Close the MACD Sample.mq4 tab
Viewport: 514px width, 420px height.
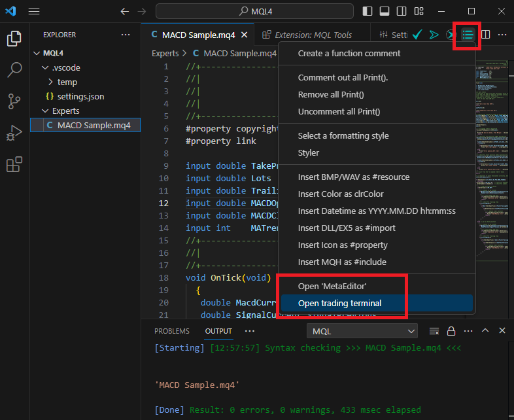pos(244,35)
